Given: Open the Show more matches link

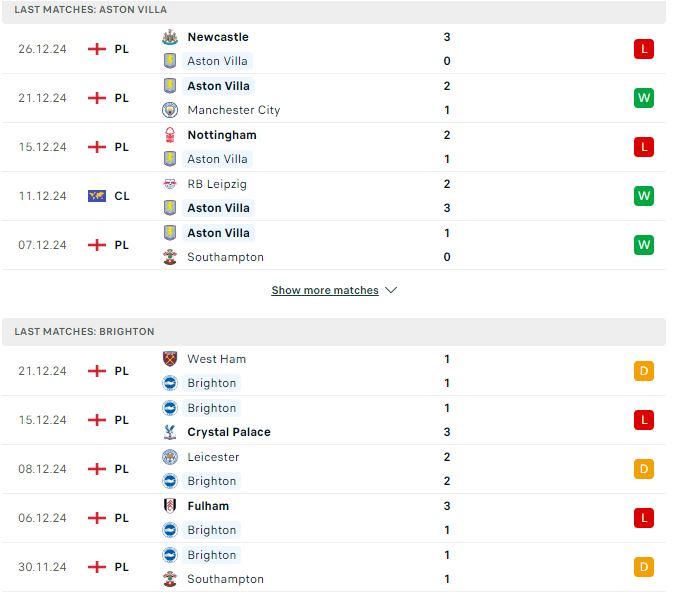Looking at the screenshot, I should point(325,290).
